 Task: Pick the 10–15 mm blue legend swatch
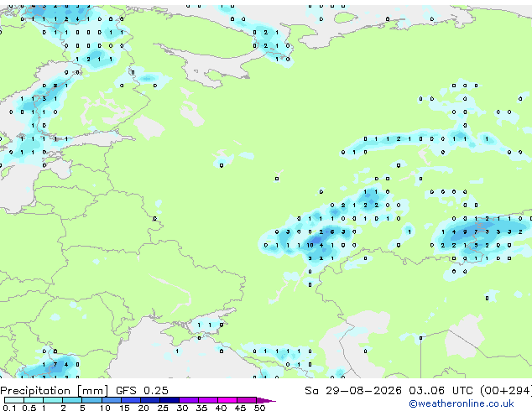coord(111,400)
